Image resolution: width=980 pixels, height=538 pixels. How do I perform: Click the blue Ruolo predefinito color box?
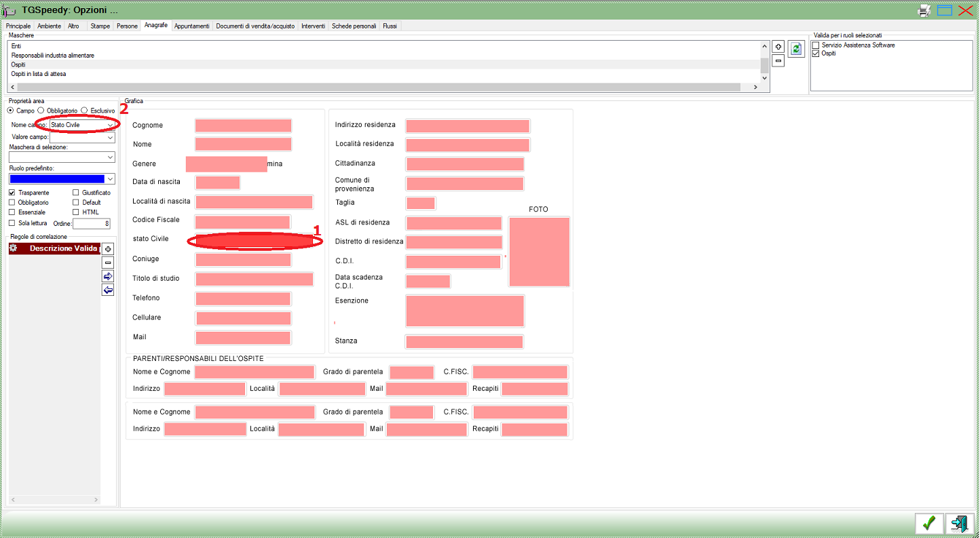coord(57,179)
